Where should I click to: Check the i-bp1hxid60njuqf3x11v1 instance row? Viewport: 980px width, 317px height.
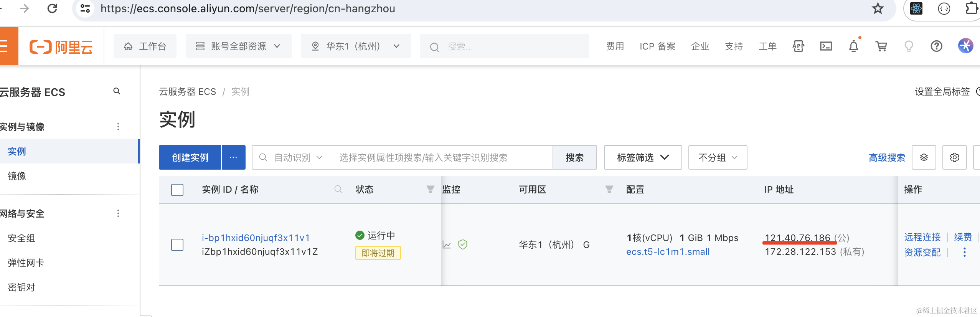click(x=177, y=244)
